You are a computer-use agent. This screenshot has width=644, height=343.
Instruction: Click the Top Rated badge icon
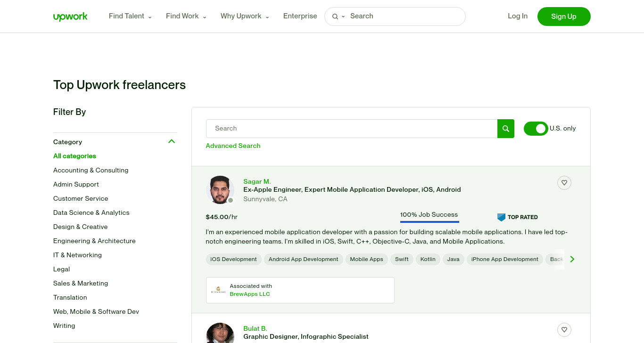(x=501, y=217)
